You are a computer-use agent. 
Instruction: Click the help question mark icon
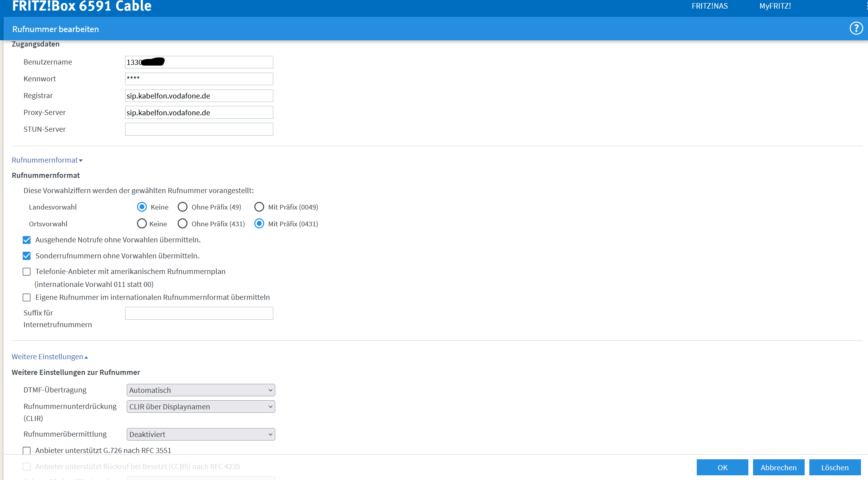[x=856, y=29]
